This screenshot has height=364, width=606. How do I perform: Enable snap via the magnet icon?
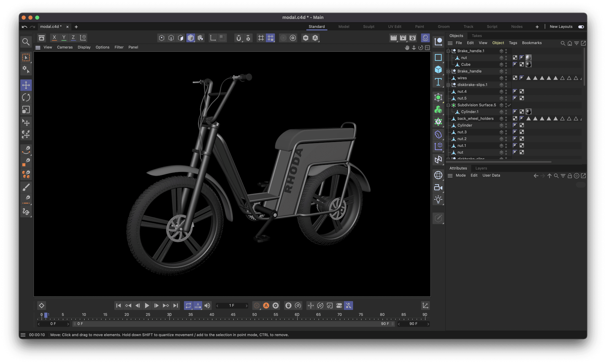(x=238, y=38)
